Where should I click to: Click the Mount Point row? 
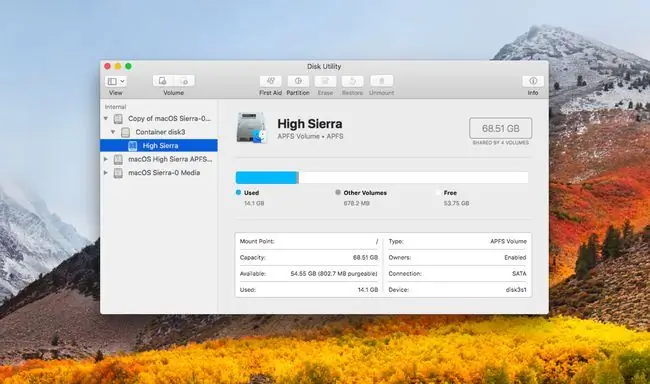click(x=309, y=241)
